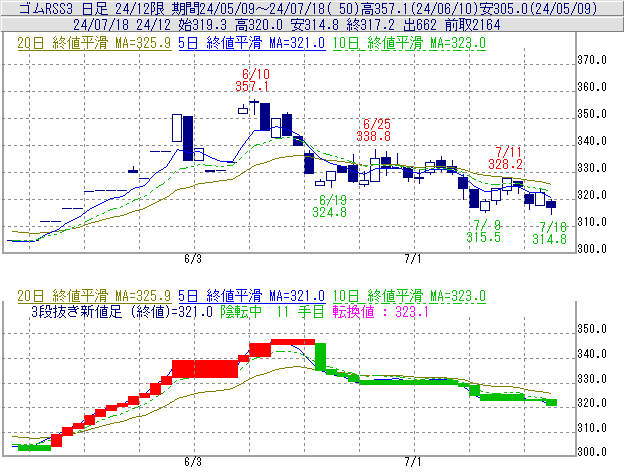Click the 出662 volume value in header
Viewport: 624px width, 475px height.
tap(420, 25)
